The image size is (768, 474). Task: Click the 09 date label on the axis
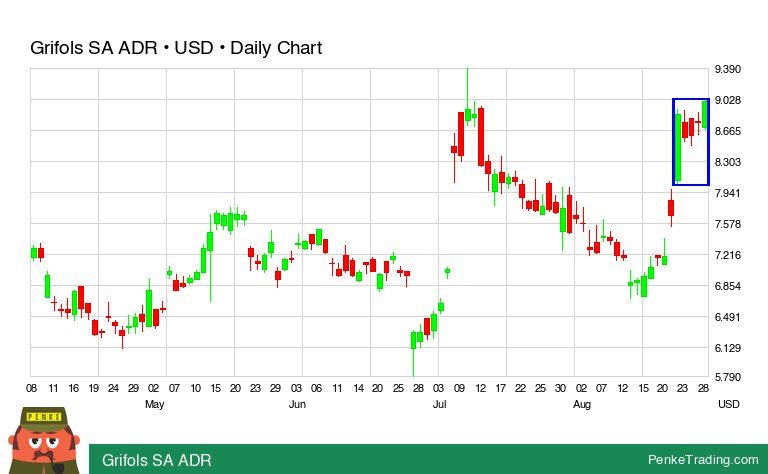tap(459, 388)
